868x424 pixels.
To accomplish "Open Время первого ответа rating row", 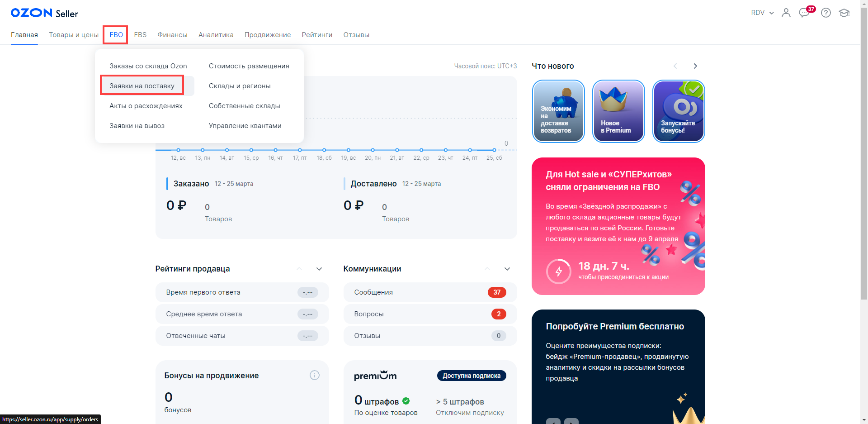I will pyautogui.click(x=242, y=292).
